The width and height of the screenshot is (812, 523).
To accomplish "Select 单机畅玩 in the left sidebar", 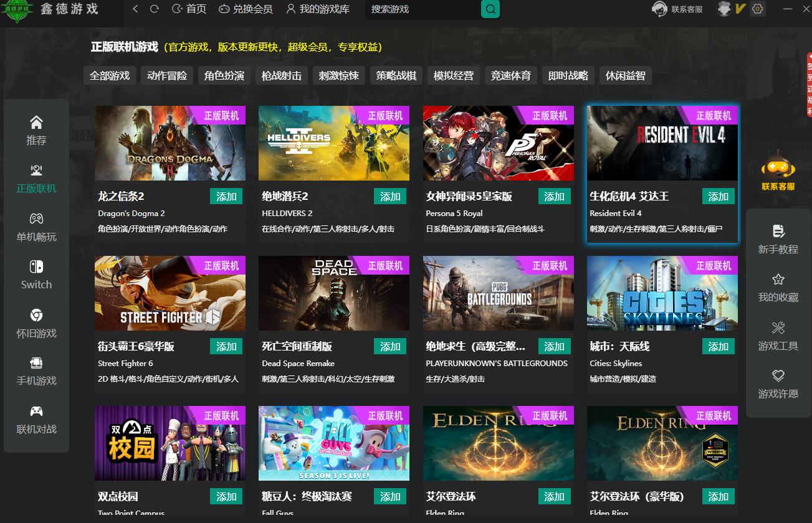I will pos(36,227).
